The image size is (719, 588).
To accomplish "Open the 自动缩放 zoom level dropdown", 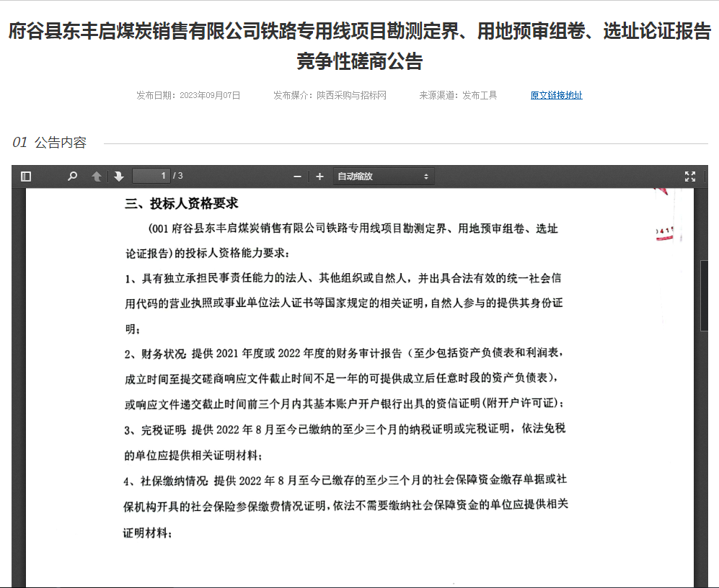I will [384, 177].
